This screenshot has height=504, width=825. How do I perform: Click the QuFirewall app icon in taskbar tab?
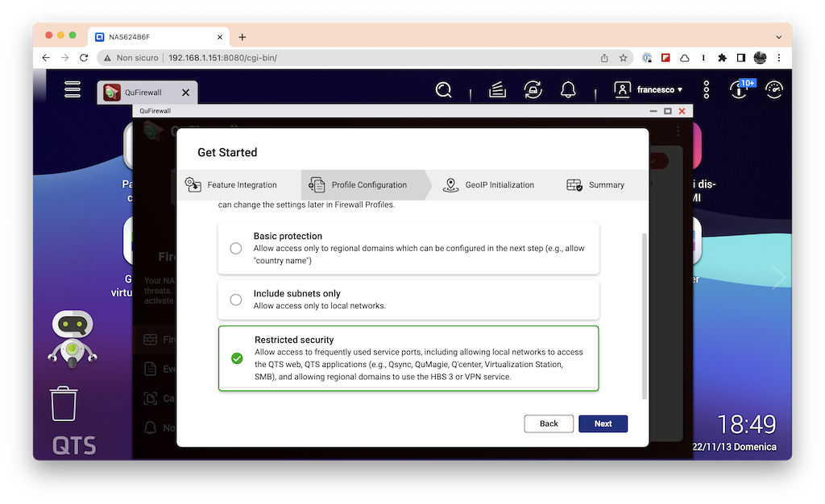112,92
